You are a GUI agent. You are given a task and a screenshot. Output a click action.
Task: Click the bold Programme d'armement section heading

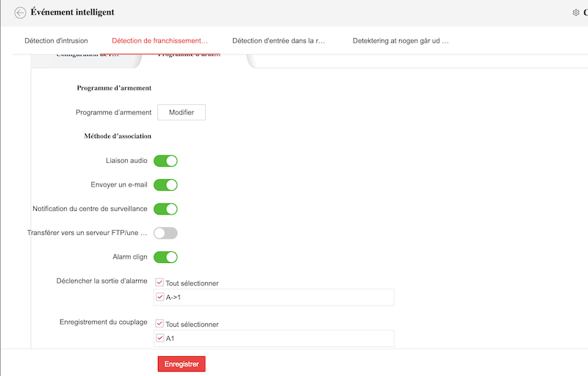pyautogui.click(x=114, y=88)
